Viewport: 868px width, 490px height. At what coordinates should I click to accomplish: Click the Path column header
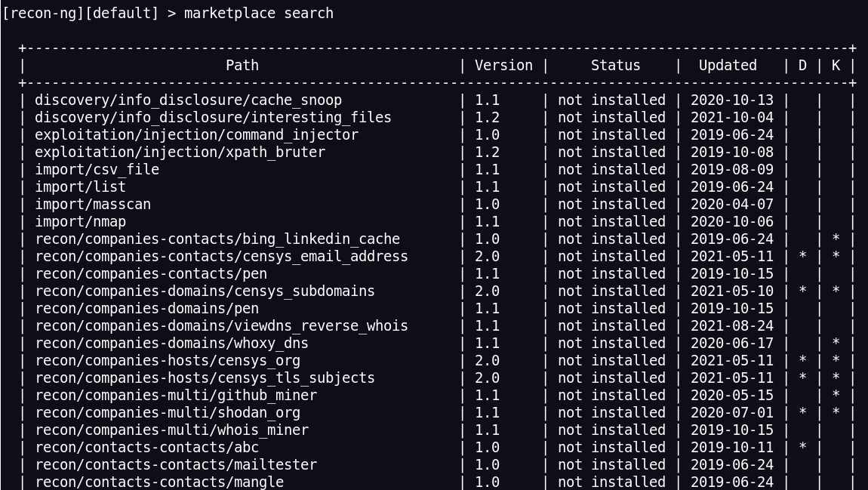pos(242,66)
